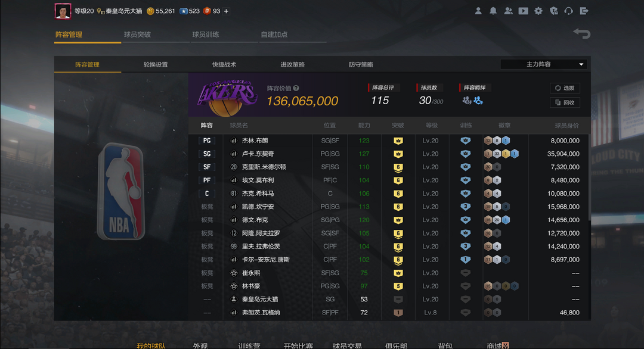Screen dimensions: 644x349
Task: Open 球员交易 in the bottom menu
Action: pyautogui.click(x=347, y=345)
